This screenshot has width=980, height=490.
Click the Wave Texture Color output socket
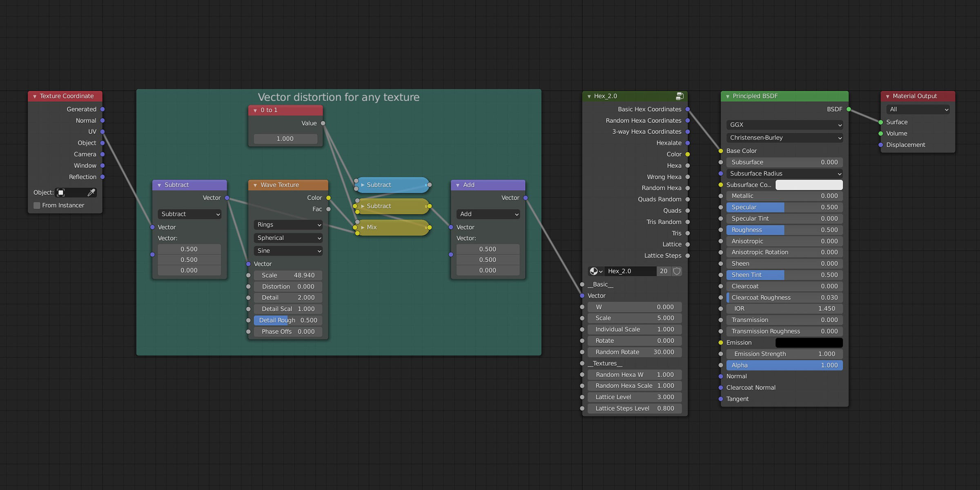point(328,198)
